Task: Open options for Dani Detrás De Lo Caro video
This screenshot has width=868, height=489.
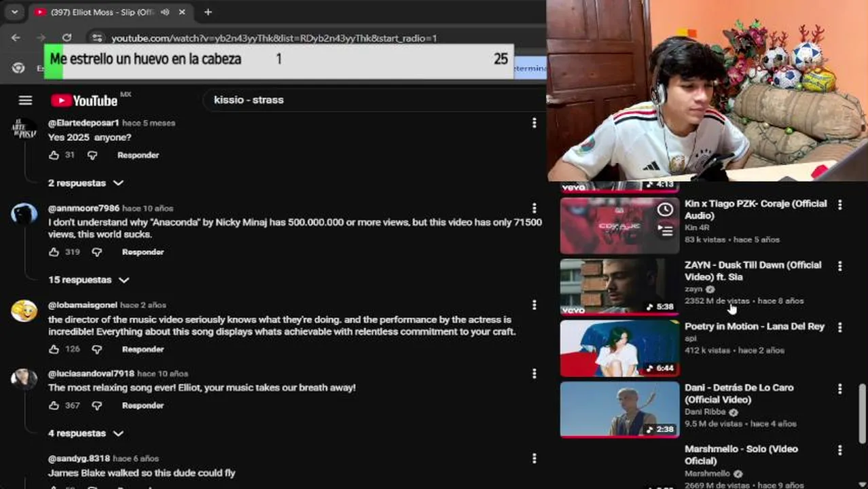Action: [x=839, y=388]
